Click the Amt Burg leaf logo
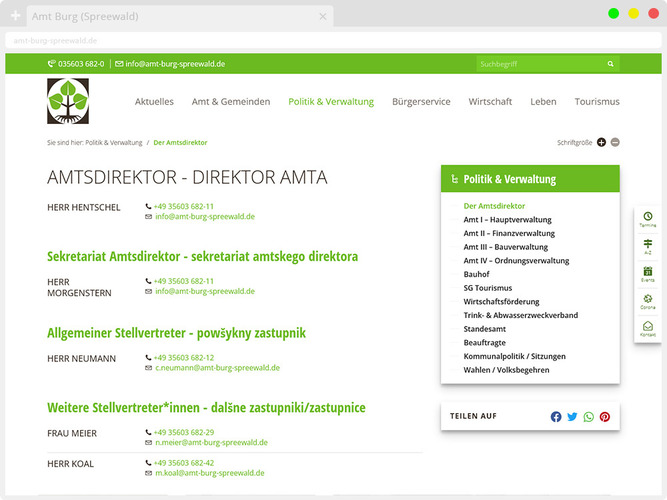 click(68, 101)
